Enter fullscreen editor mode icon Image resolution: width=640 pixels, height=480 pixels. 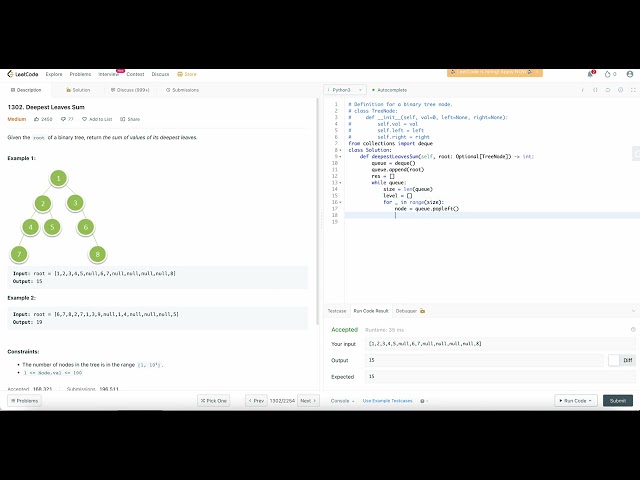633,90
